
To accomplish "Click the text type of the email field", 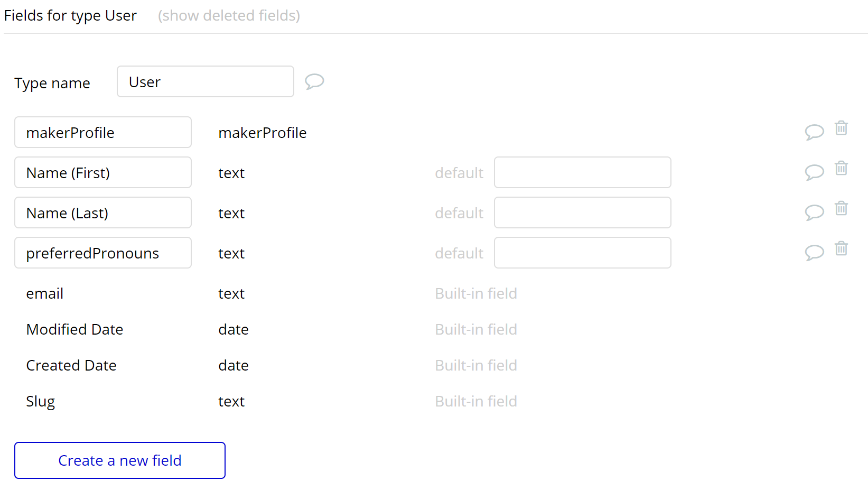I will point(231,294).
